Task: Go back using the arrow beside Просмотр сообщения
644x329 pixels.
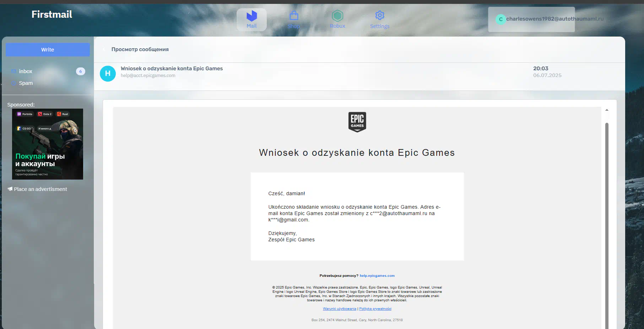Action: pyautogui.click(x=104, y=49)
